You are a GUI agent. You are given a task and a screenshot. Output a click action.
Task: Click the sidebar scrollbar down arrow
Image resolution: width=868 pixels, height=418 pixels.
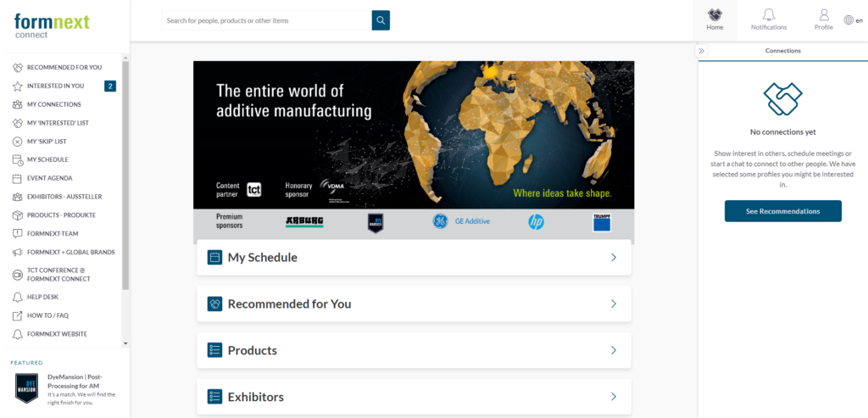point(125,343)
